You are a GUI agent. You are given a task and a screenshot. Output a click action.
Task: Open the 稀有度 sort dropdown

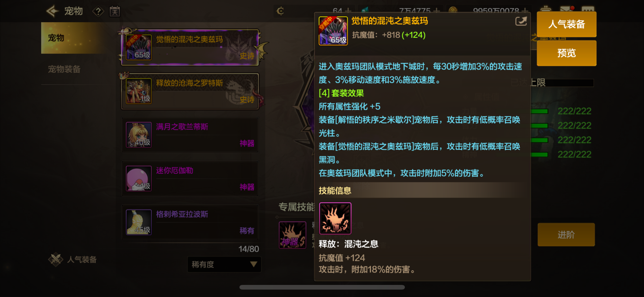pyautogui.click(x=224, y=265)
